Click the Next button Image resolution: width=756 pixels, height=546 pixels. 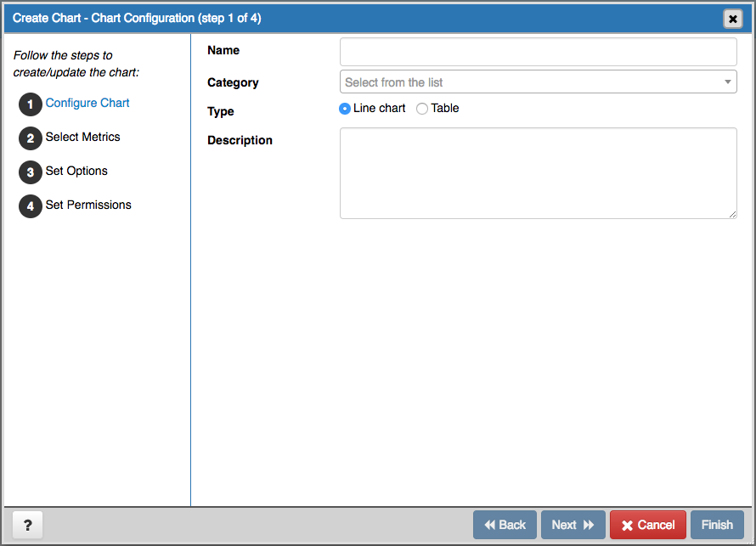[x=573, y=525]
